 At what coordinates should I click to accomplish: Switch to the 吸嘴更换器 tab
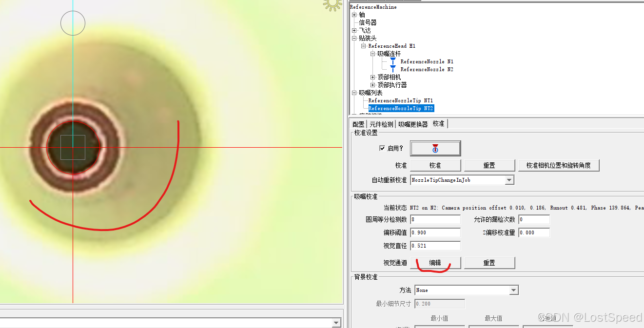point(413,124)
